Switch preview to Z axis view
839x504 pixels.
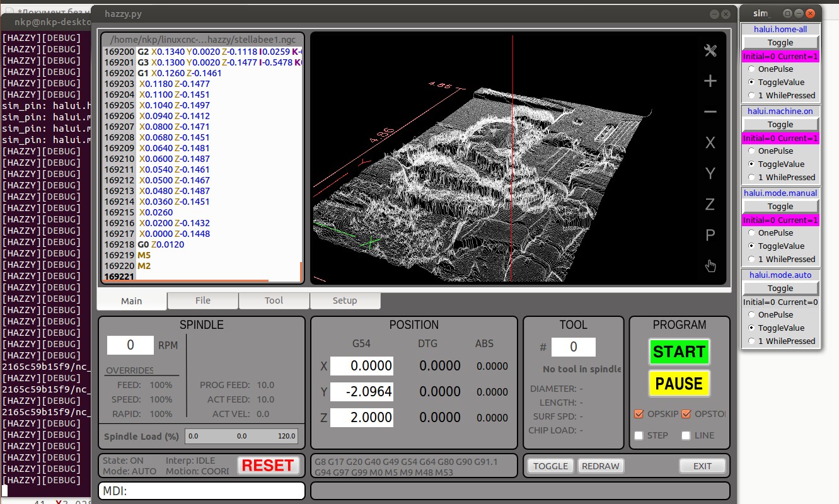coord(710,204)
